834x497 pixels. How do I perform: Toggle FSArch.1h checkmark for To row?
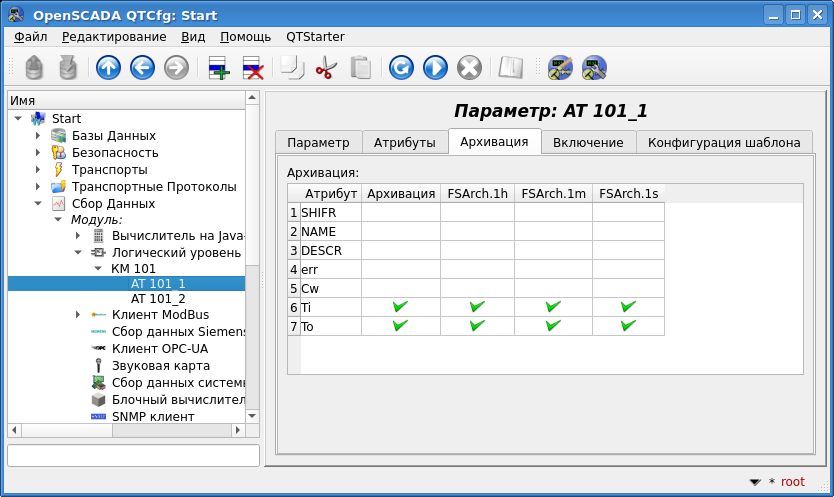tap(477, 325)
